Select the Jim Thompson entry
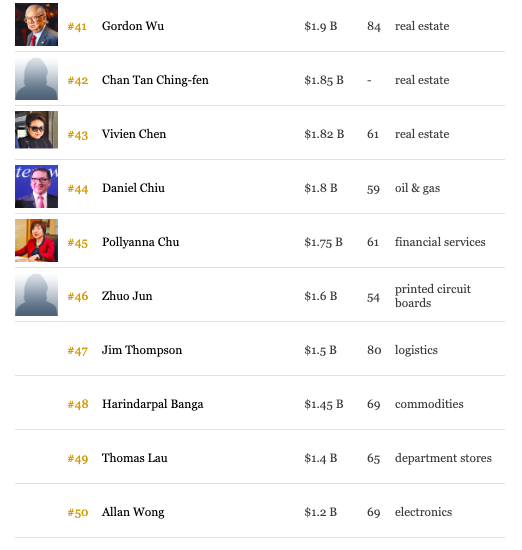Screen dimensions: 522x550 (142, 350)
